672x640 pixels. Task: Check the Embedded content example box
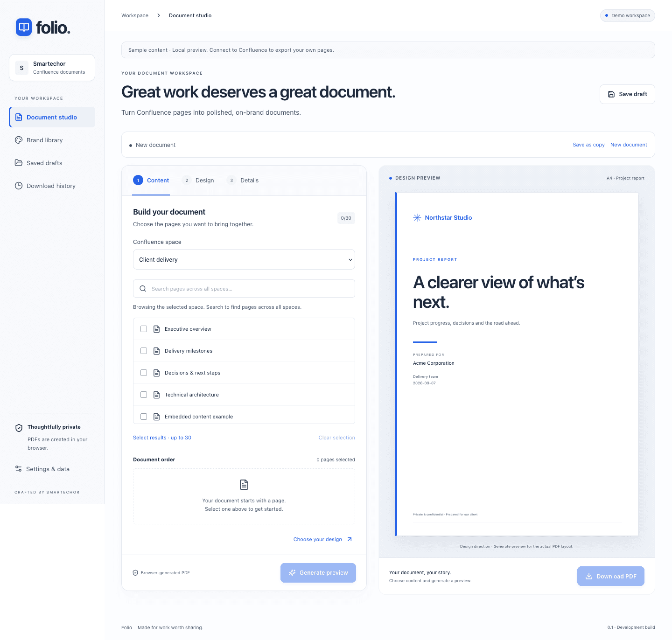coord(144,417)
